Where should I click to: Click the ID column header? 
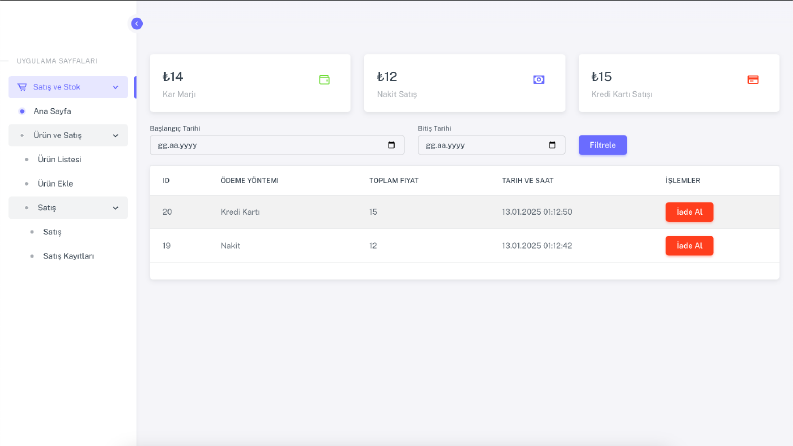pyautogui.click(x=166, y=181)
